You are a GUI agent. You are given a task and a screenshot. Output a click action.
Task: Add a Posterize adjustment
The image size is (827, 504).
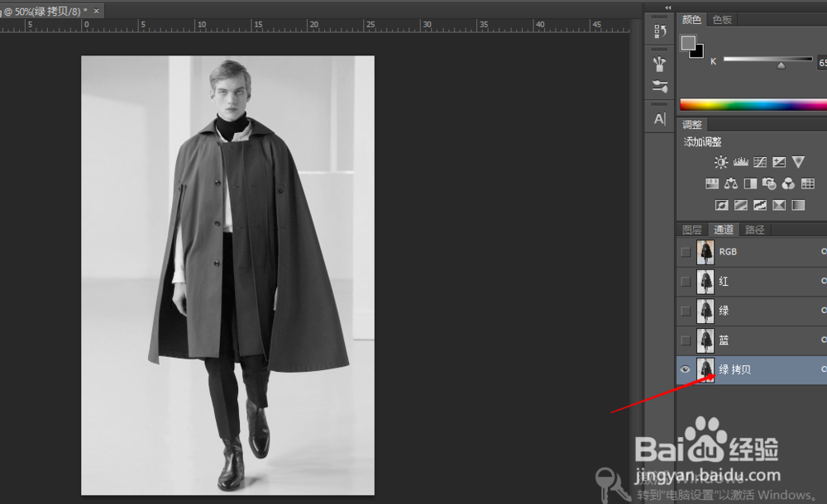pos(740,205)
